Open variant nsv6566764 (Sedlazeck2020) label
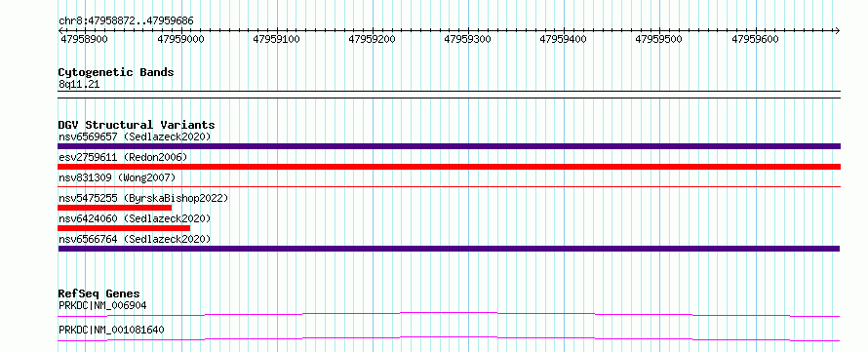 coord(135,239)
